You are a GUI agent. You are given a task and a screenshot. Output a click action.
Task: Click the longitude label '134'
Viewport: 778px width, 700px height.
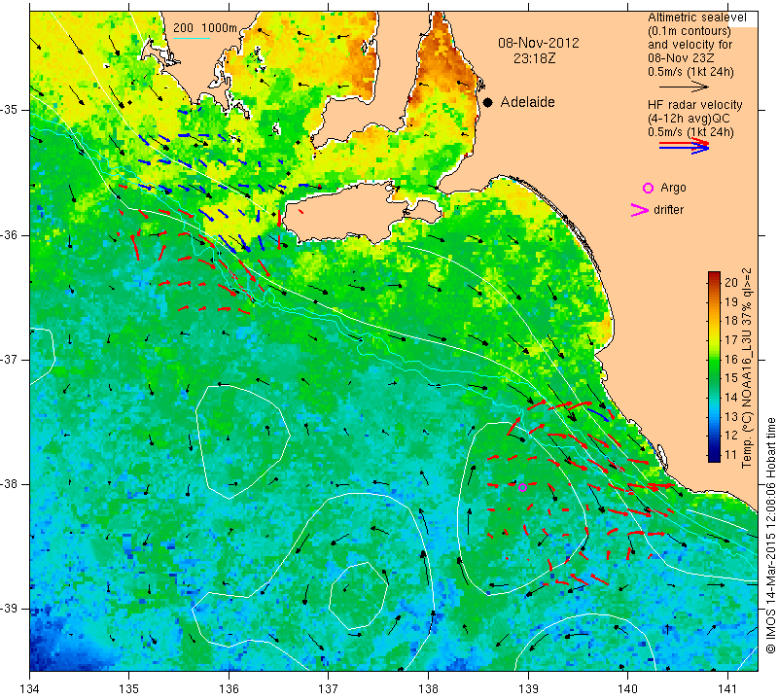click(30, 689)
